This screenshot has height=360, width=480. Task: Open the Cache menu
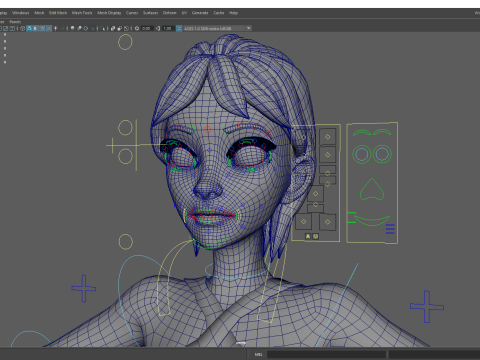point(219,13)
